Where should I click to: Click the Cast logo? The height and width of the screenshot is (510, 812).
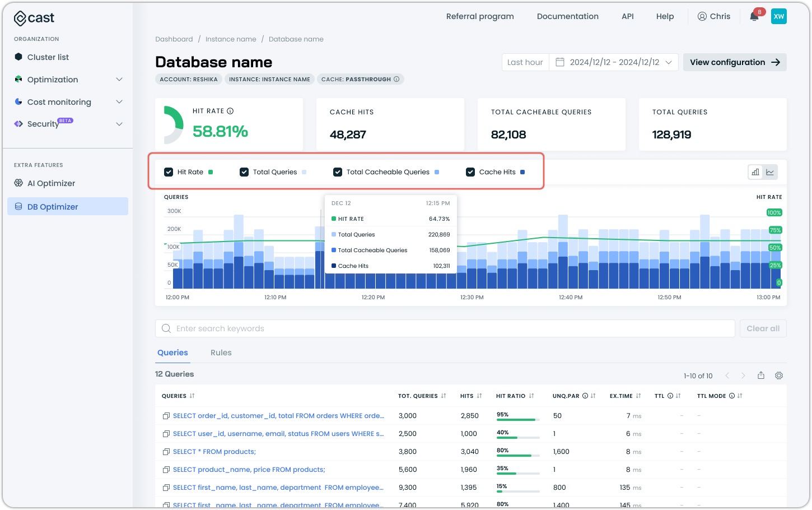pos(34,18)
